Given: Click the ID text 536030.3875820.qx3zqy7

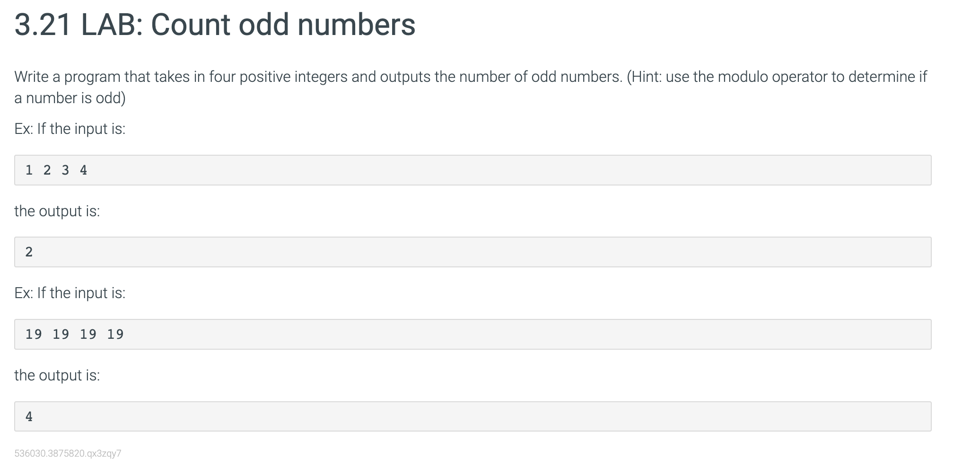Looking at the screenshot, I should pos(68,453).
